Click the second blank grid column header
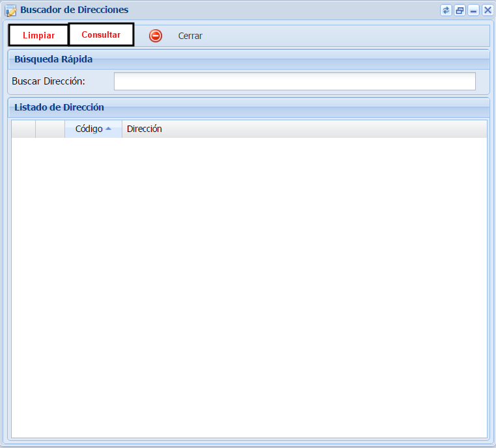This screenshot has height=448, width=496. (x=50, y=129)
